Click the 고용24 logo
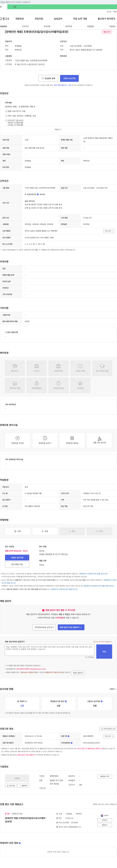The height and width of the screenshot is (868, 117). [4, 19]
